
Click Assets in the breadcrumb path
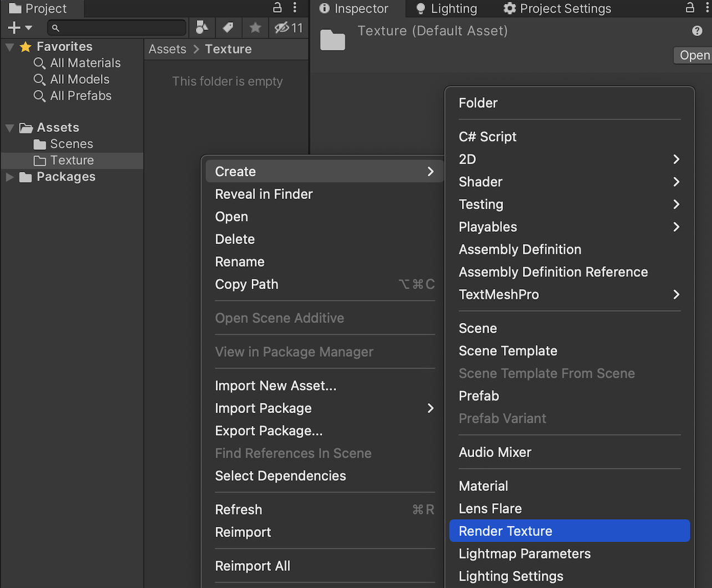(x=167, y=49)
